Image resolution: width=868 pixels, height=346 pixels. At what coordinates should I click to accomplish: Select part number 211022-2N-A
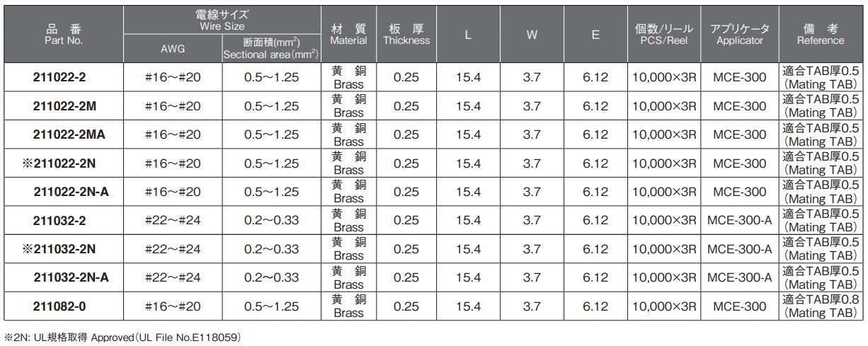[x=63, y=192]
